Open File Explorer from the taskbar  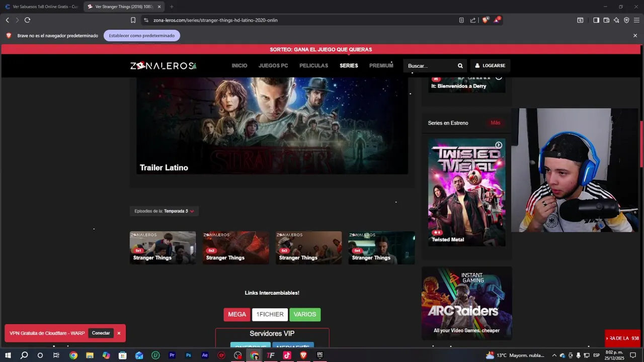coord(90,355)
